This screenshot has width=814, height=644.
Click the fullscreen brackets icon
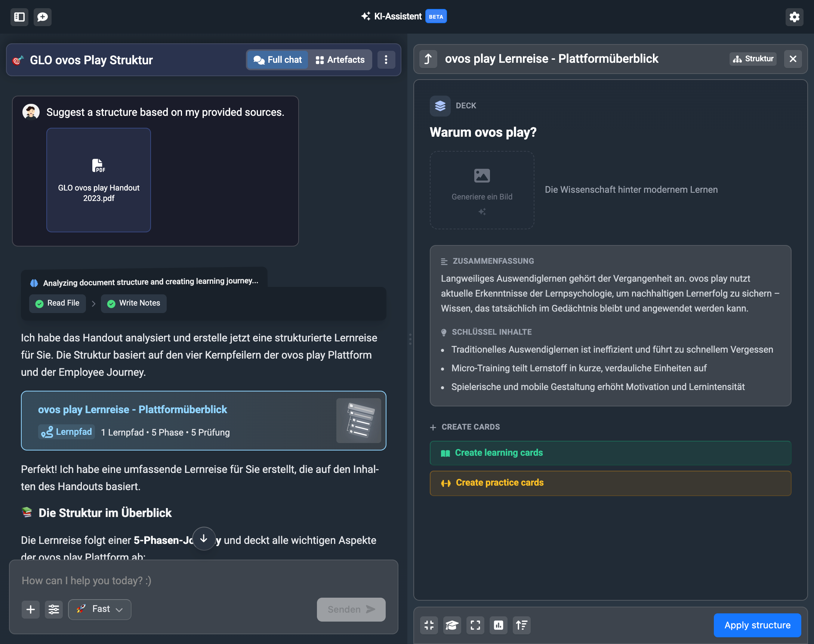coord(475,625)
